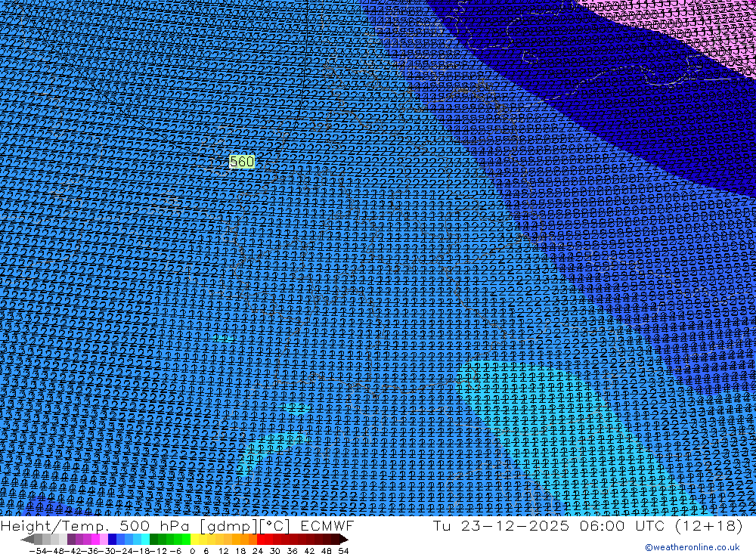Click the '12' value on the temperature scale

224,551
